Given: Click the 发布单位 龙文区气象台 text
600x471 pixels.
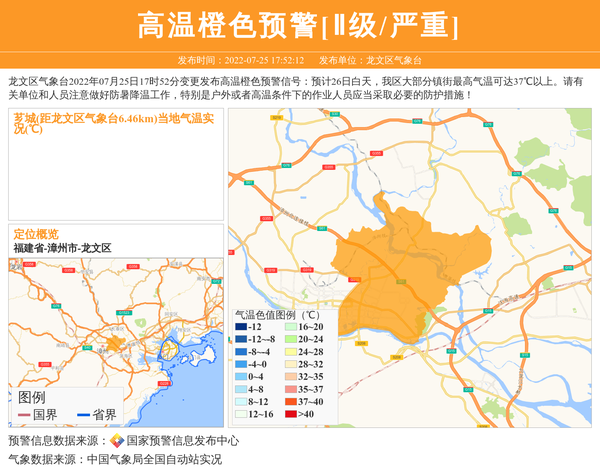Looking at the screenshot, I should [370, 60].
